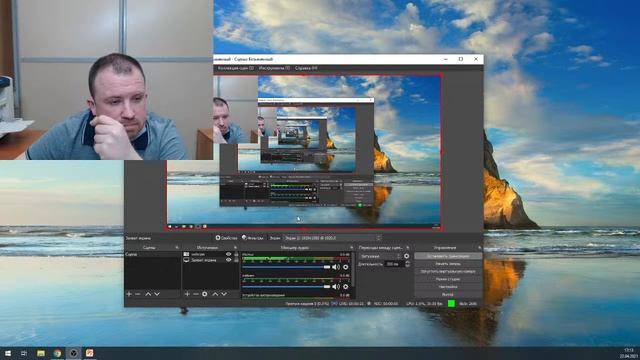
Task: Click Начать запись button
Action: coord(448,264)
